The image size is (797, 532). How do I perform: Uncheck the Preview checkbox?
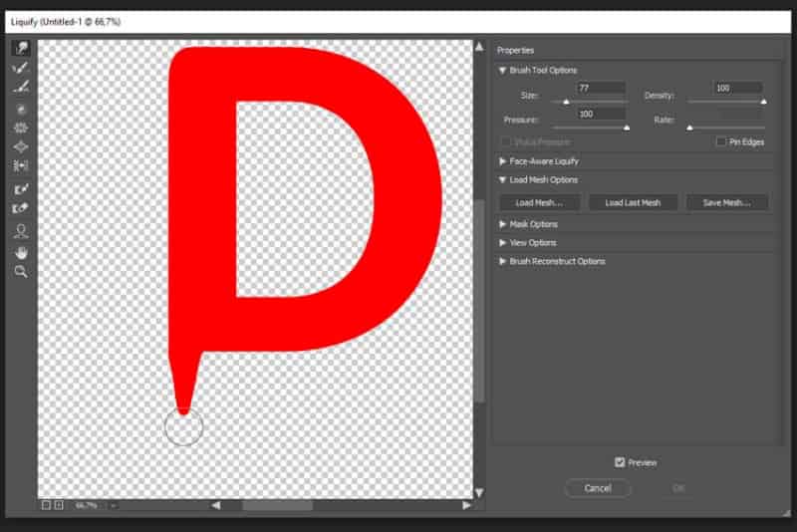click(620, 462)
